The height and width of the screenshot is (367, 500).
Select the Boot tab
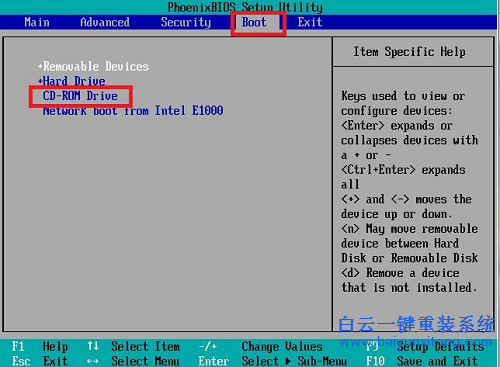tap(254, 22)
